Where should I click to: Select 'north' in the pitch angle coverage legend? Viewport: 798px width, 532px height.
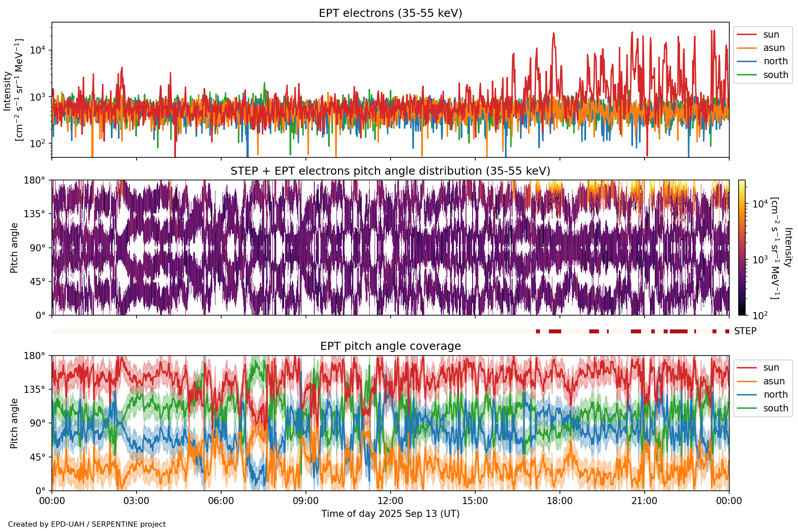(775, 395)
